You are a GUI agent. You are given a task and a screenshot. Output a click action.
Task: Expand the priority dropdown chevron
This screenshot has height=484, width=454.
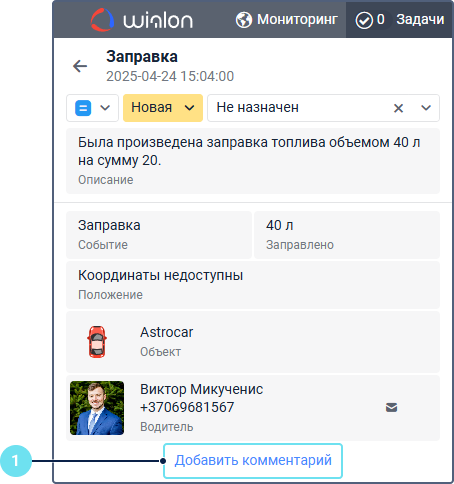(105, 108)
